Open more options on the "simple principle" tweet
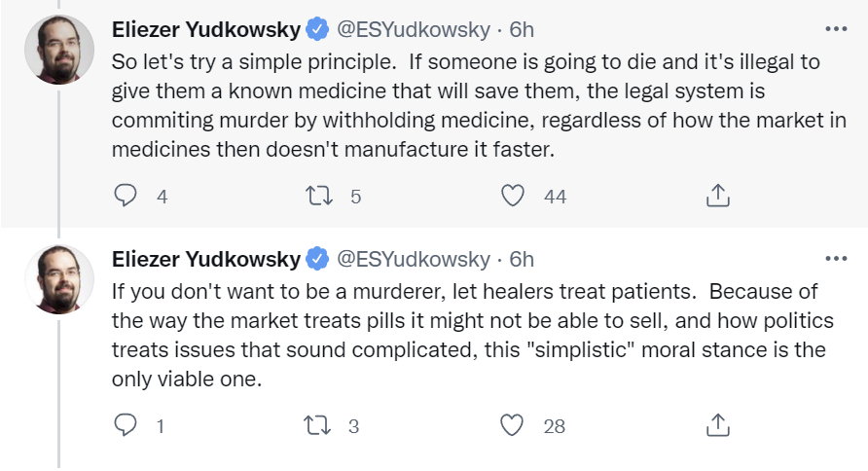This screenshot has width=868, height=471. pos(835,28)
